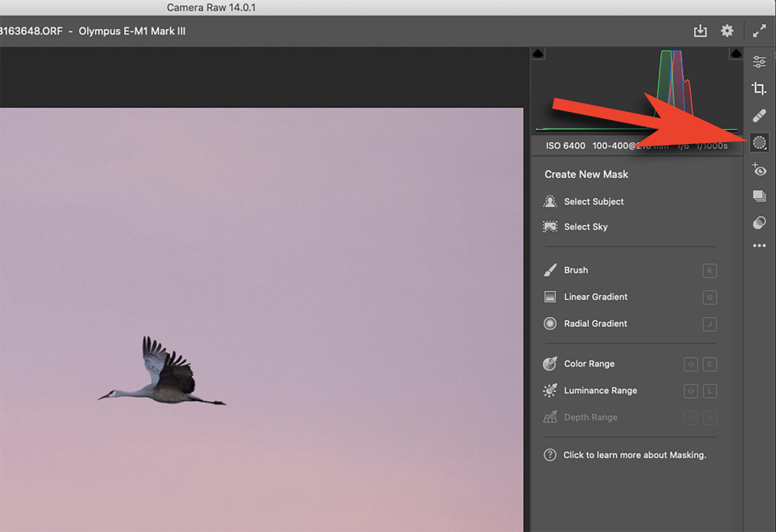
Task: Choose Select Subject mask option
Action: click(593, 202)
